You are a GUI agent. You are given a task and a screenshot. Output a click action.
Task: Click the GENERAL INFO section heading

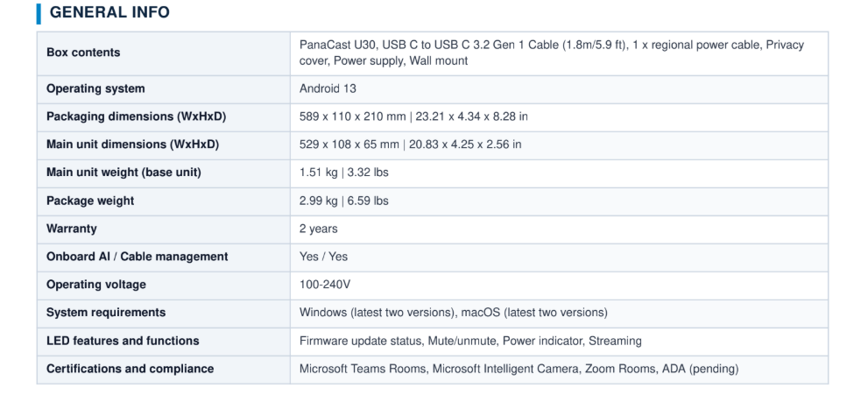coord(109,12)
